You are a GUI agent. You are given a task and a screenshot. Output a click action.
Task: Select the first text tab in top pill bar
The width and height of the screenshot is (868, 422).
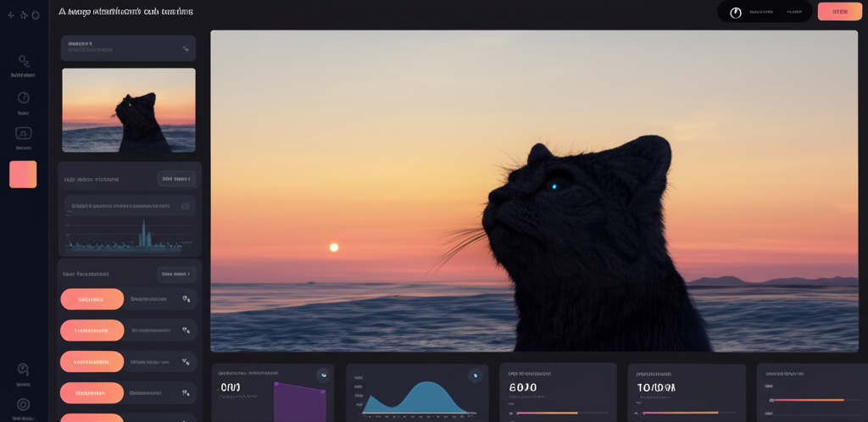pos(760,12)
